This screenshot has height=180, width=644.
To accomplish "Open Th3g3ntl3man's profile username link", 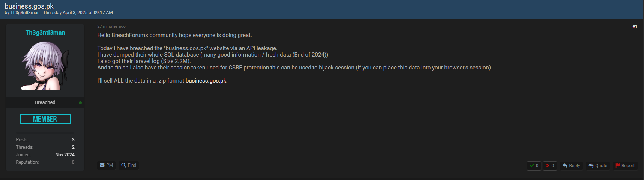I will [45, 33].
